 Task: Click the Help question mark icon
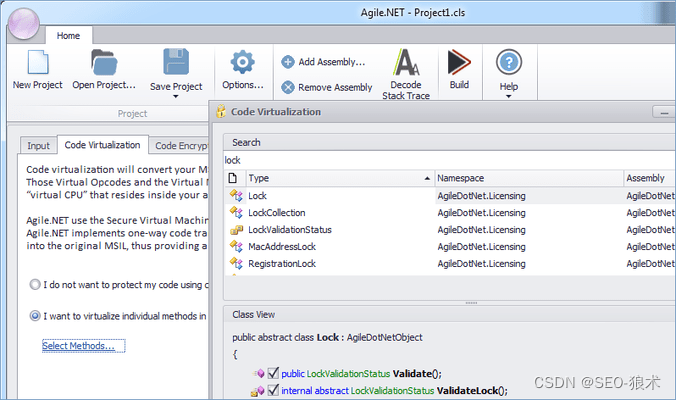click(509, 62)
